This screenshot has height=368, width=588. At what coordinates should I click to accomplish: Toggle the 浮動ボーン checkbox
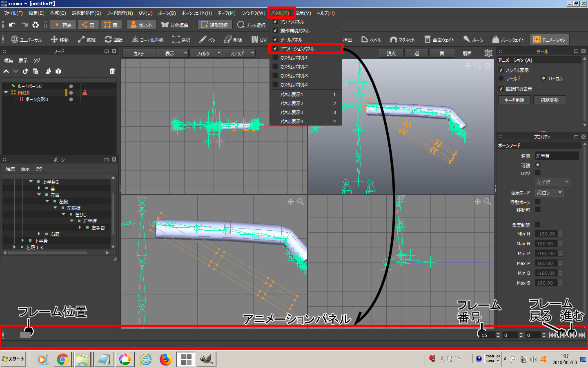pyautogui.click(x=538, y=202)
